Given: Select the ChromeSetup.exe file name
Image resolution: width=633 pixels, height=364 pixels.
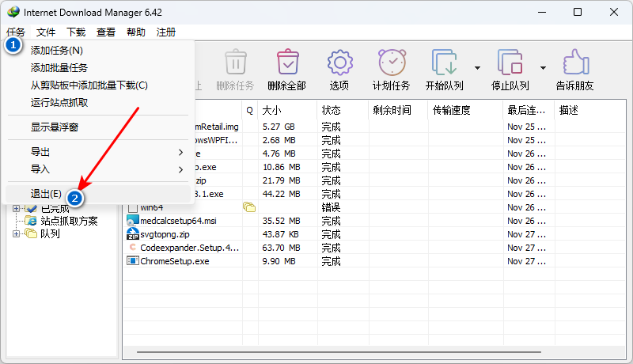Looking at the screenshot, I should [x=174, y=261].
